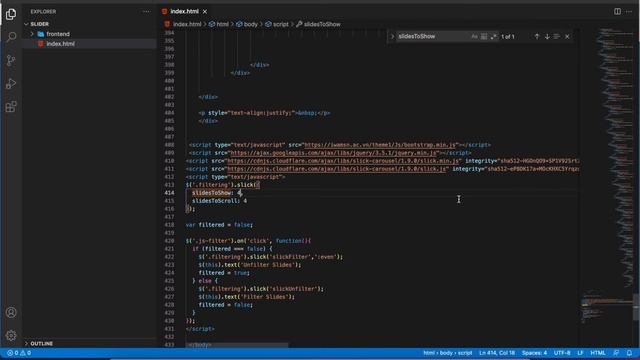The height and width of the screenshot is (360, 640).
Task: Open editor more actions ellipsis
Action: [x=629, y=11]
